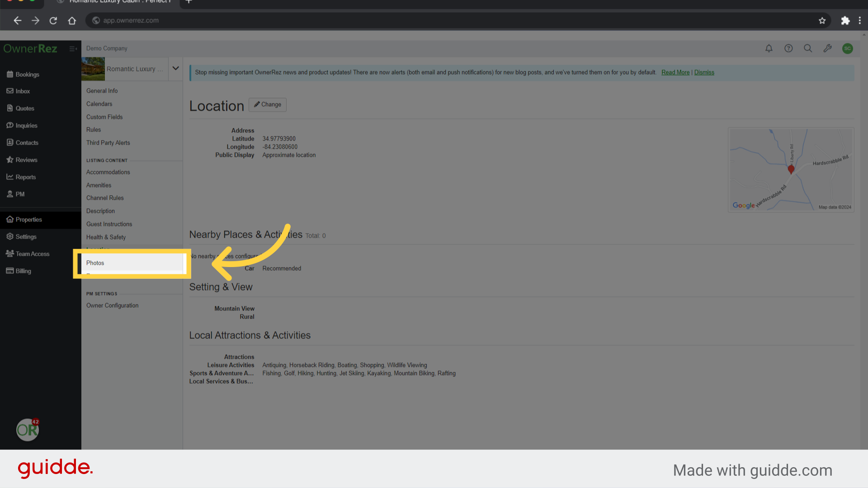Dismiss the news alert banner

pyautogui.click(x=704, y=72)
